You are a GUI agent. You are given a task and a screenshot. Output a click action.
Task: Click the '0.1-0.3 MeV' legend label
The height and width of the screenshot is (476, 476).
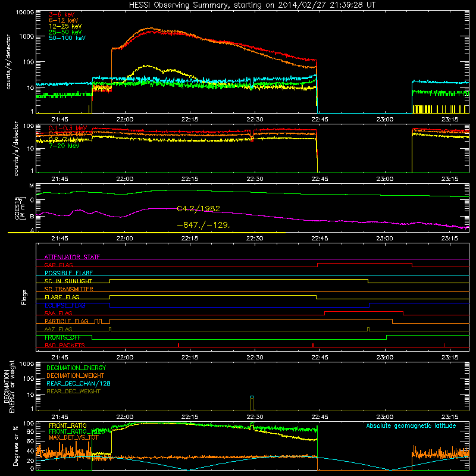coord(68,128)
